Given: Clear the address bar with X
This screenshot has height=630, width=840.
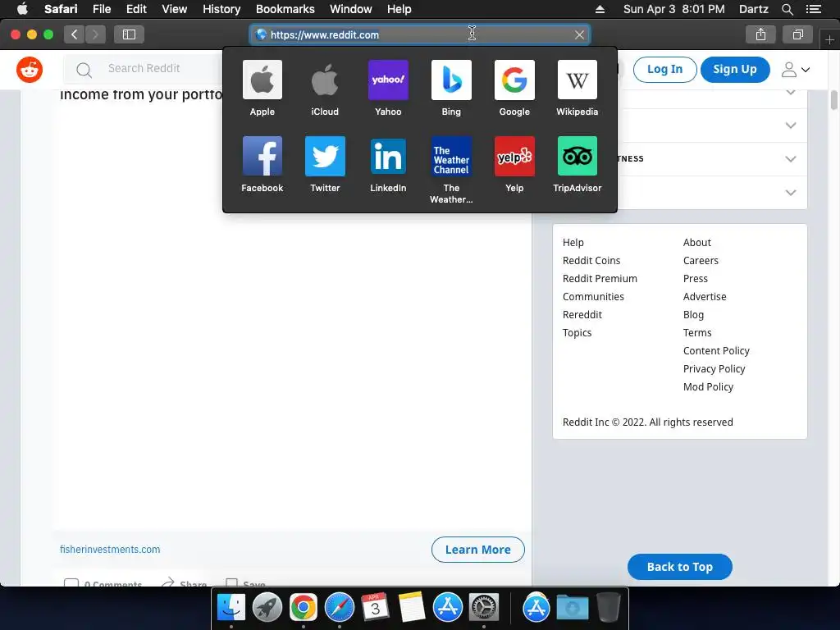Looking at the screenshot, I should (579, 34).
